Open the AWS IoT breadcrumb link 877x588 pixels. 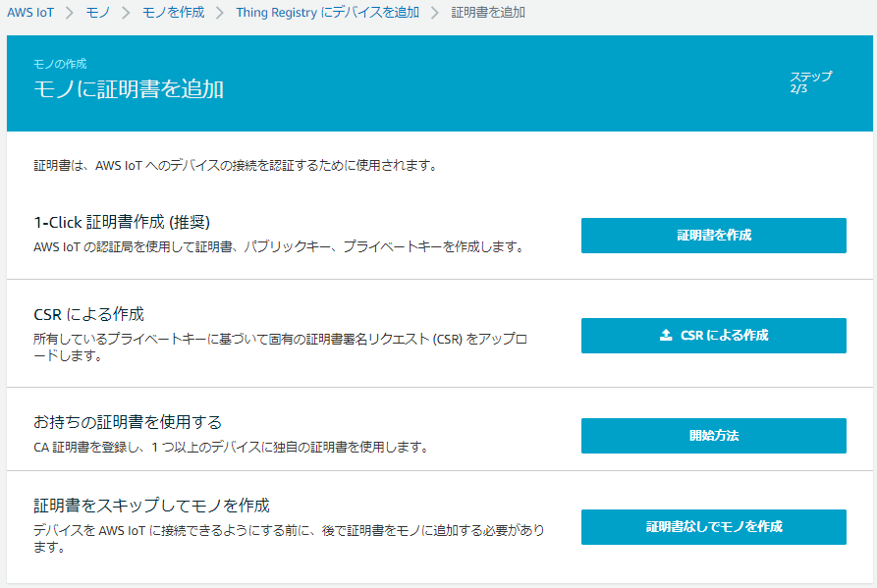click(x=30, y=13)
